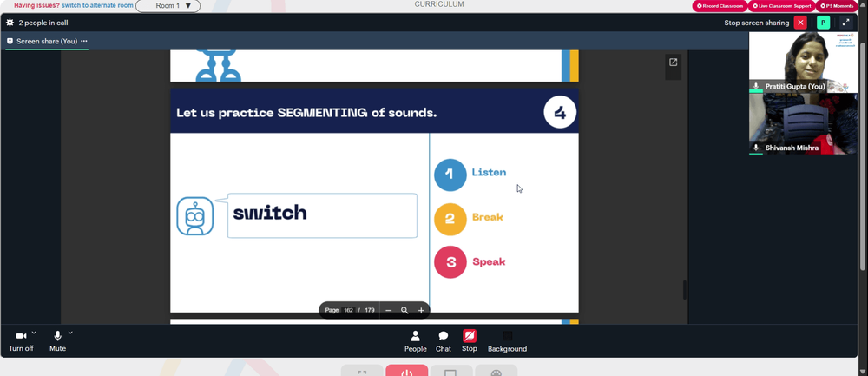Click Record Classroom button
The height and width of the screenshot is (376, 868).
point(720,6)
